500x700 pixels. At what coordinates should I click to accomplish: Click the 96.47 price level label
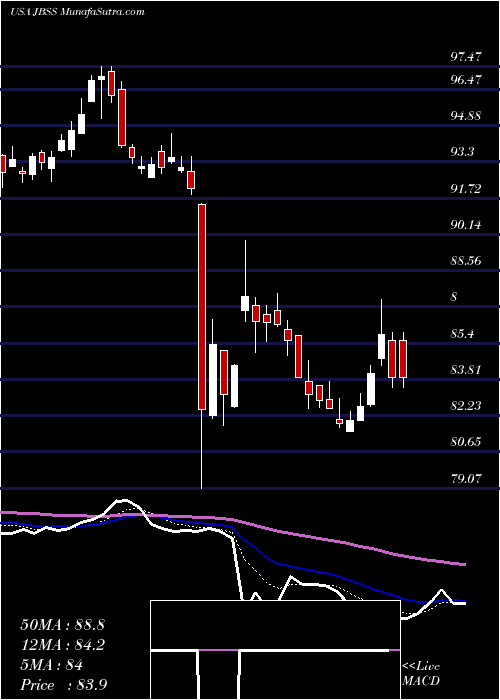[x=466, y=80]
